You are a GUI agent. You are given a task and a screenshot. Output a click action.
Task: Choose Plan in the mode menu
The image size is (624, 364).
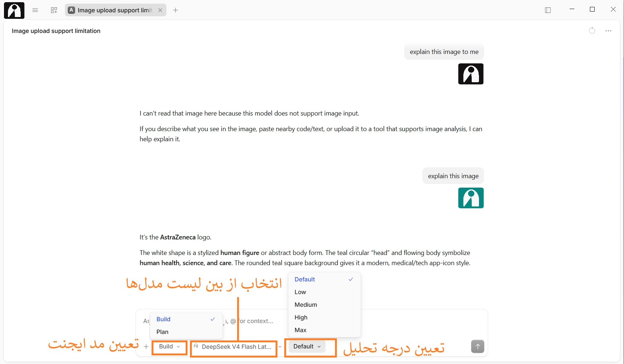coord(186,332)
